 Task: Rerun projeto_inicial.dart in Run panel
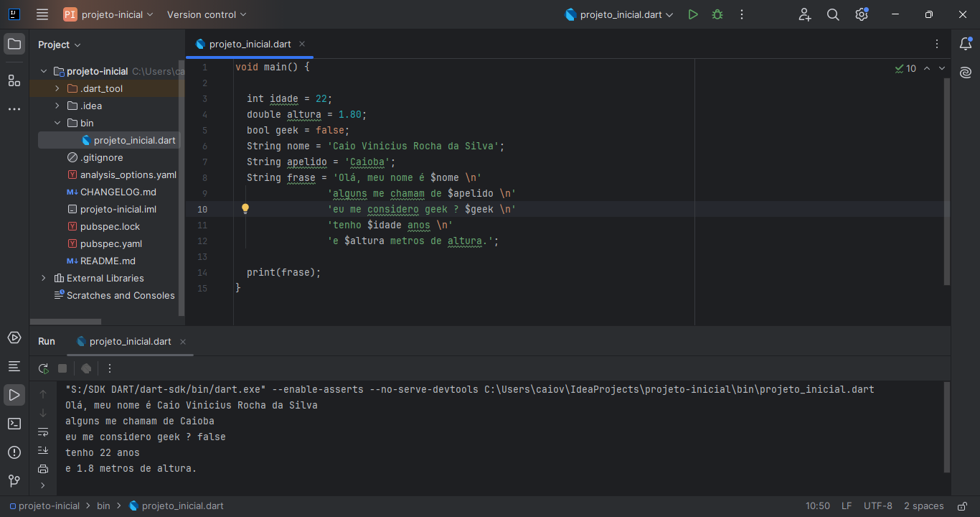pos(44,368)
